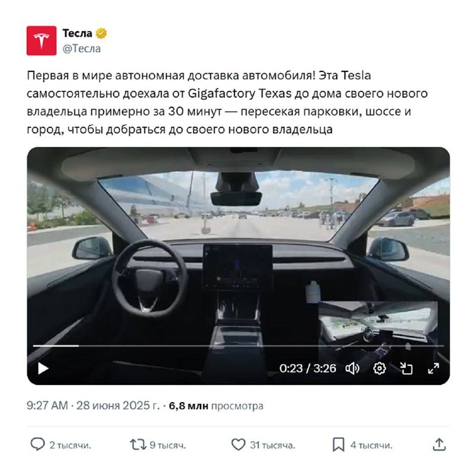
Task: Play the video with the play button
Action: tap(43, 368)
